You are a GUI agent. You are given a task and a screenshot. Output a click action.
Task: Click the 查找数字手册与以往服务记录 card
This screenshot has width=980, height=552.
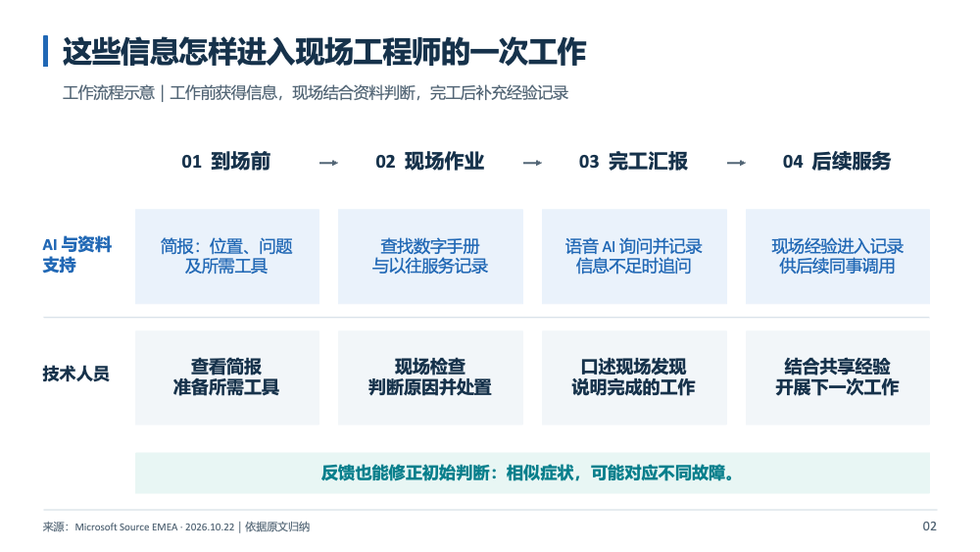(430, 256)
